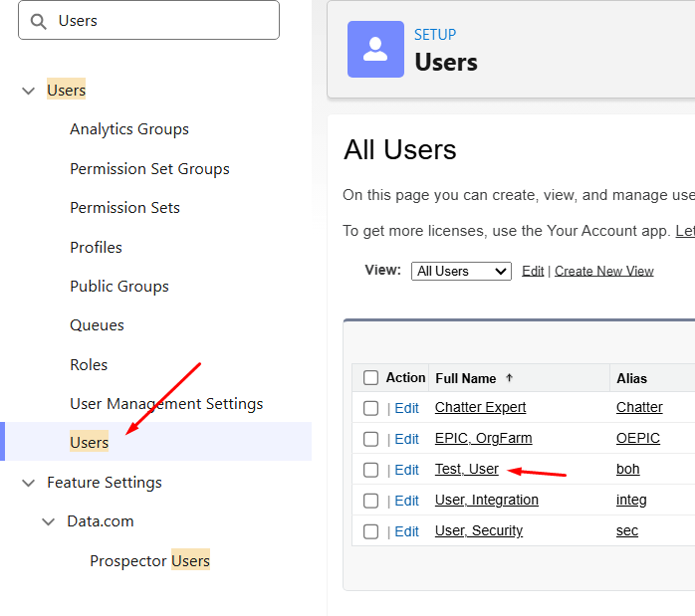Click the Full Name sort arrow
The height and width of the screenshot is (616, 695).
510,378
